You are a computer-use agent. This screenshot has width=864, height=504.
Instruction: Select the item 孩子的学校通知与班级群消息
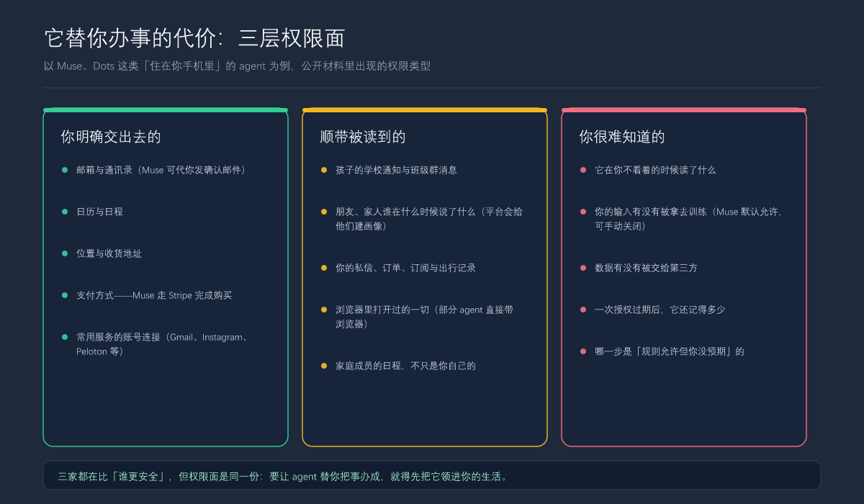pyautogui.click(x=396, y=170)
